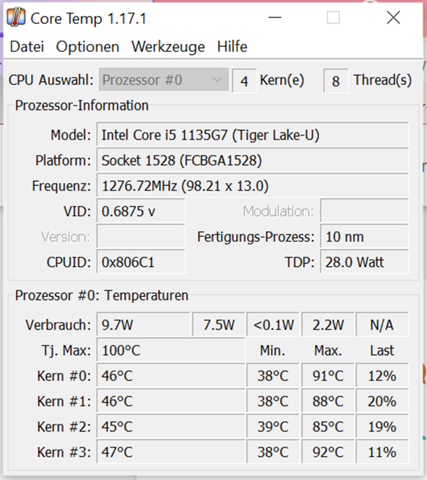Image resolution: width=427 pixels, height=480 pixels.
Task: Select the Platform value Socket 1528 (FCBGA1528)
Action: click(252, 160)
